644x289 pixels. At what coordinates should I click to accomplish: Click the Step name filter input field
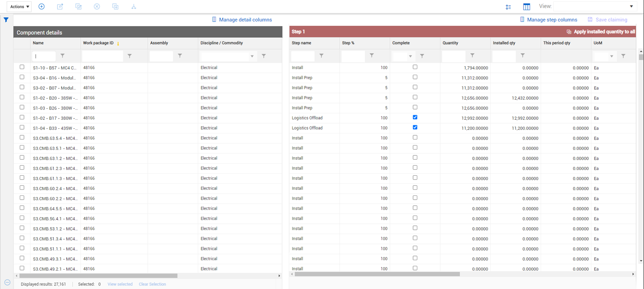tap(303, 56)
